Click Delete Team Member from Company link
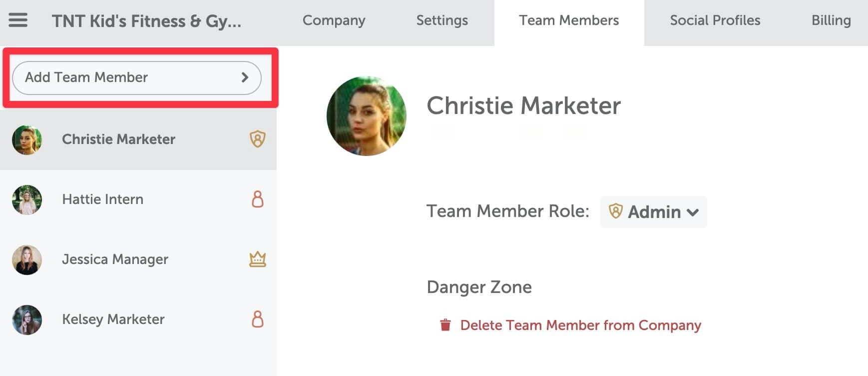The image size is (868, 376). point(580,325)
